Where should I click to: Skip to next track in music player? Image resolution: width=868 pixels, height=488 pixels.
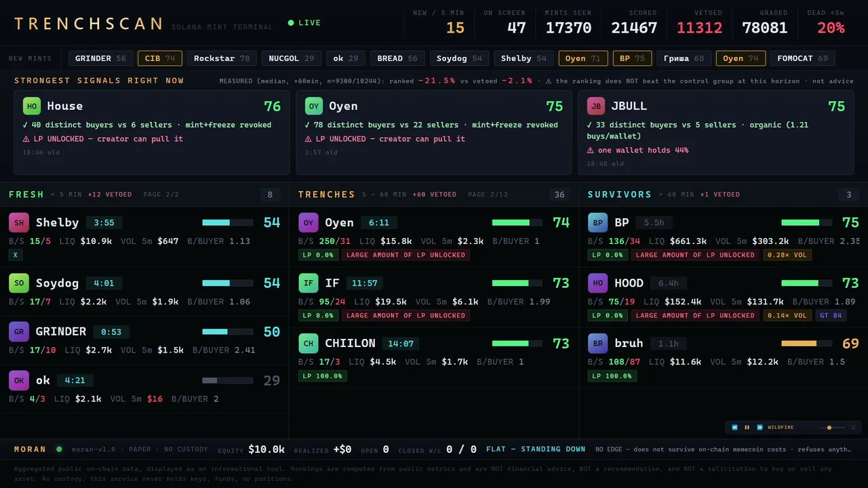click(x=759, y=428)
